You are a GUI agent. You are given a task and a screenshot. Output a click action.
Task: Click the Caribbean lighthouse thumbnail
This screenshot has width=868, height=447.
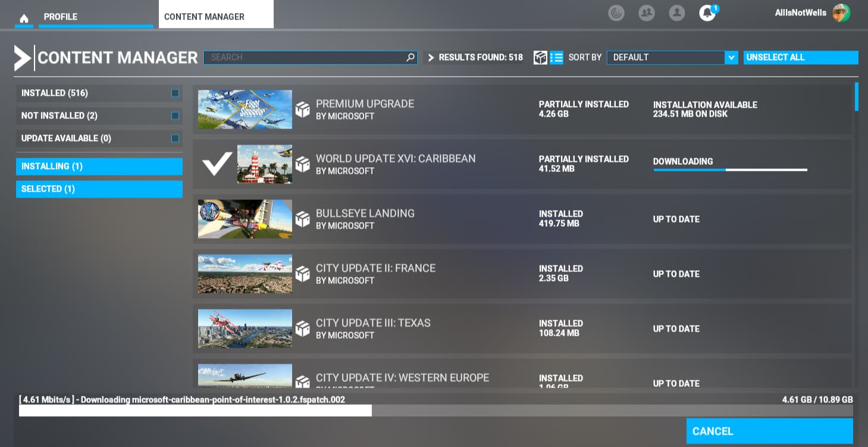coord(264,164)
